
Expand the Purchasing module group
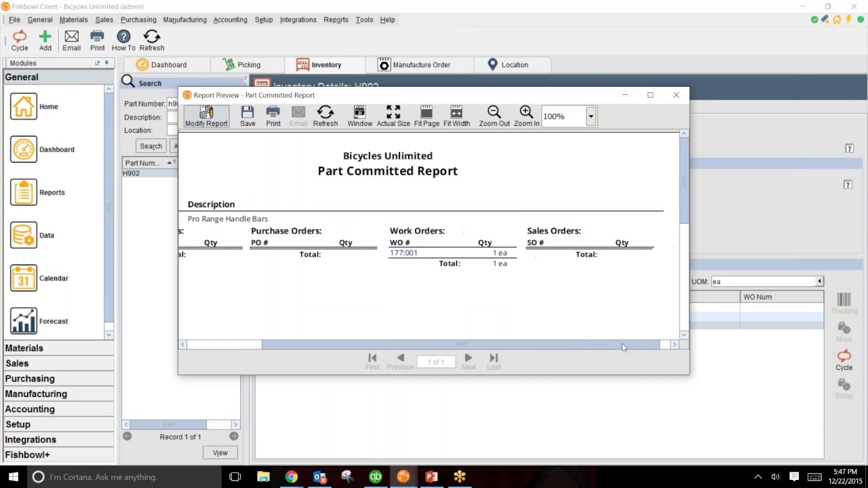click(x=58, y=379)
